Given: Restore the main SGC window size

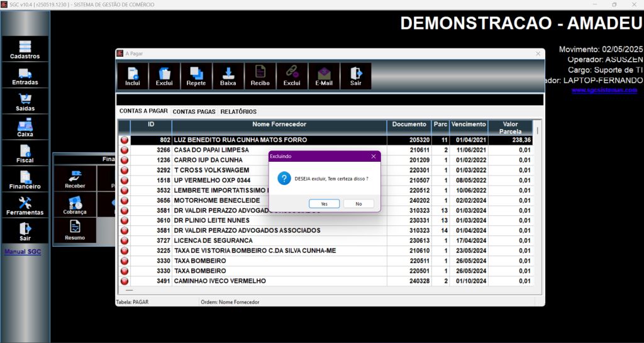Looking at the screenshot, I should click(614, 4).
